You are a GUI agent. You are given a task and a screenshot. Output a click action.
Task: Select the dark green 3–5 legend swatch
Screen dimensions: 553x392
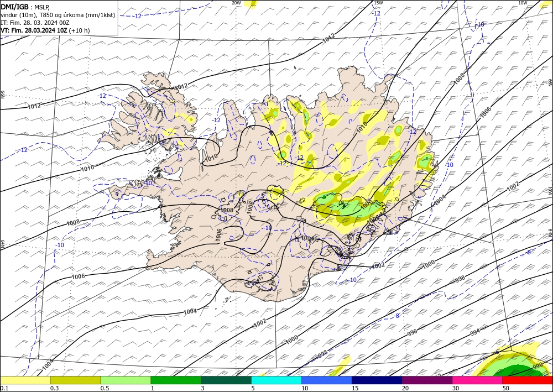click(226, 380)
